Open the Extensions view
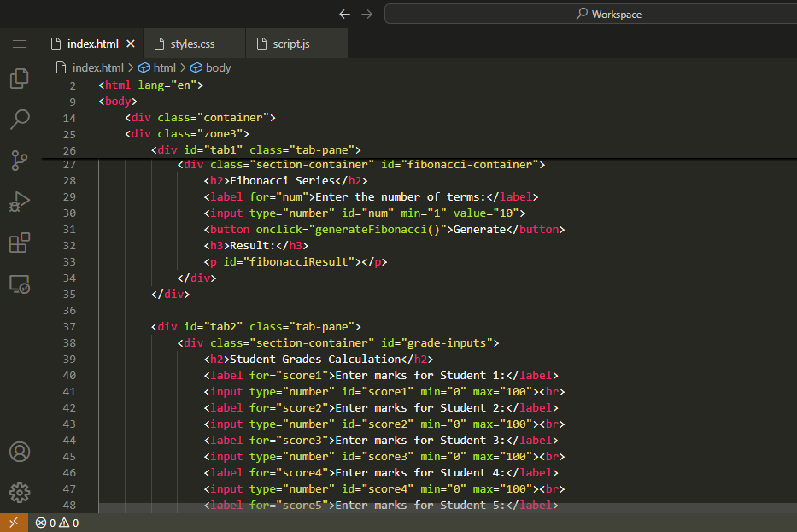The width and height of the screenshot is (797, 532). pos(19,243)
